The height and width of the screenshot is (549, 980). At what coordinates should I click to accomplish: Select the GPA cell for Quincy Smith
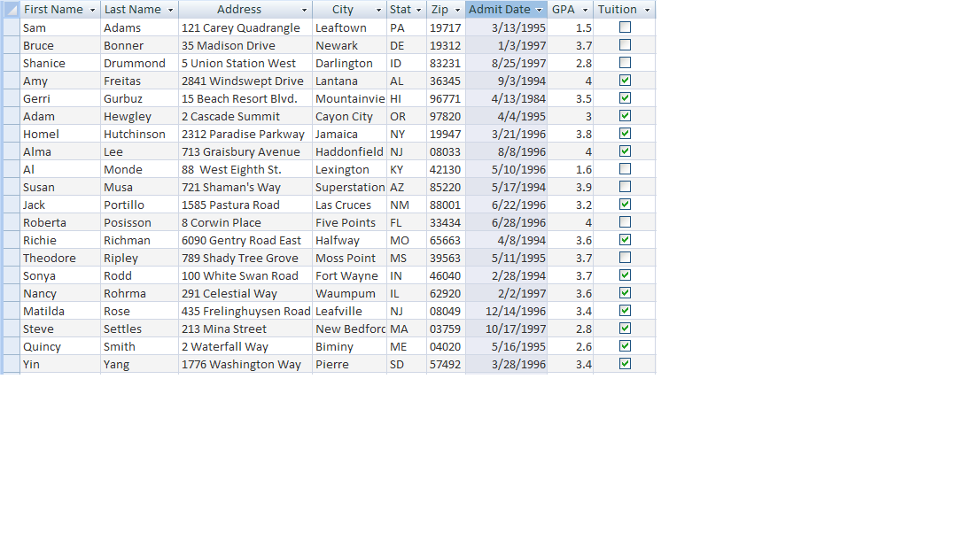coord(571,346)
